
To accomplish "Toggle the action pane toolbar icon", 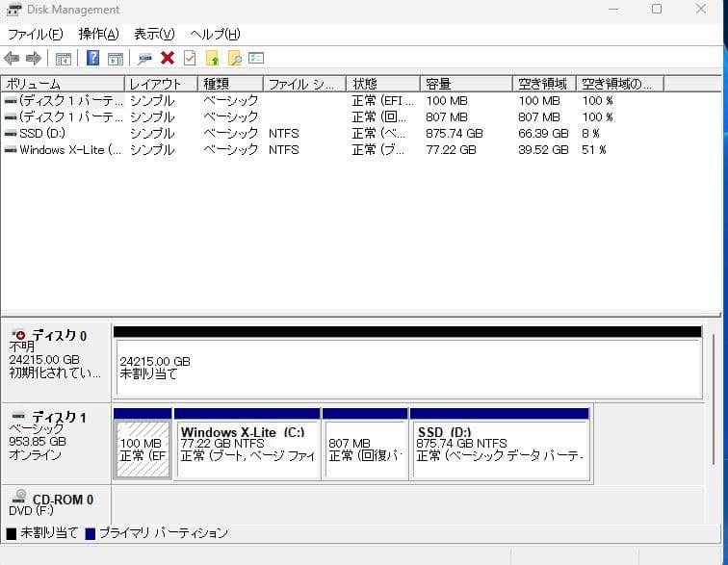I will point(116,59).
